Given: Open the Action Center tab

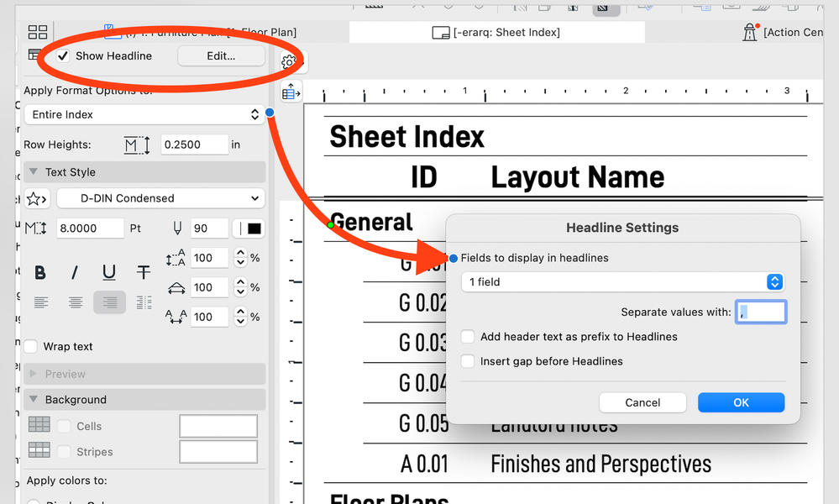Looking at the screenshot, I should (783, 33).
